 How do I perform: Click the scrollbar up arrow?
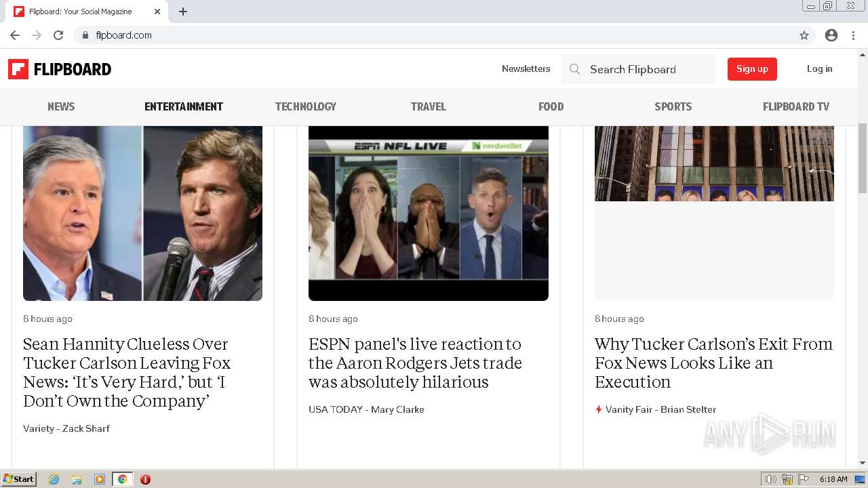(x=863, y=54)
